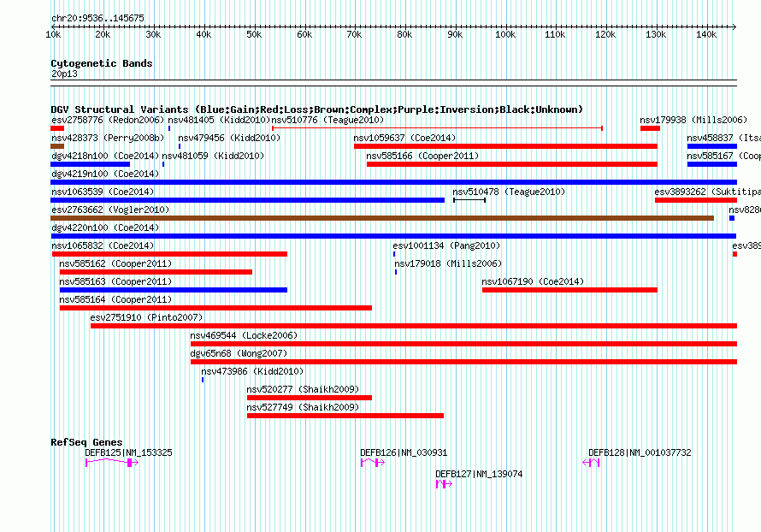Click the DEFB125 gene glyph
The width and height of the screenshot is (761, 532).
112,463
